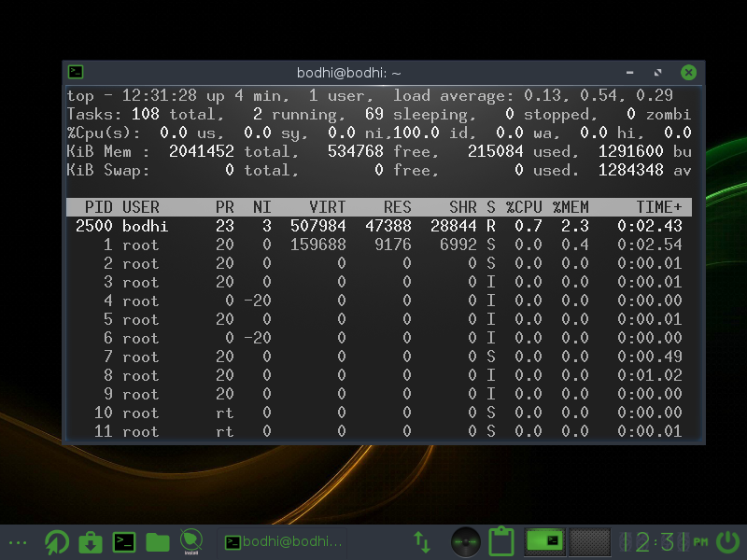Maximize the terminal window

pyautogui.click(x=658, y=73)
